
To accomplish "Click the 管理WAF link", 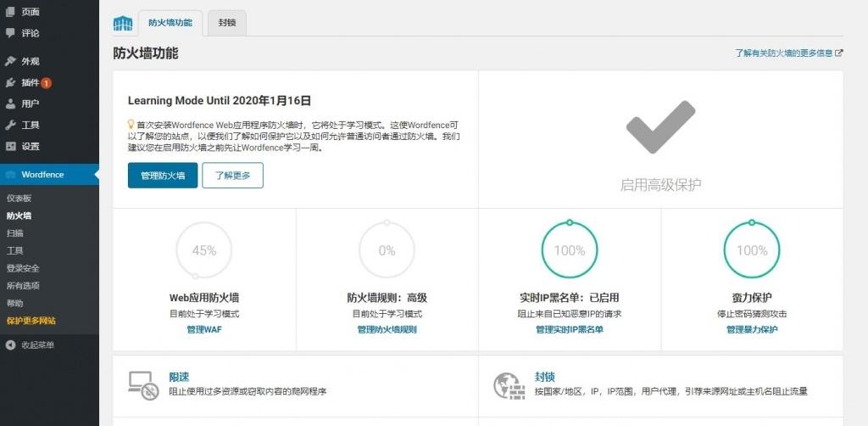I will point(204,329).
